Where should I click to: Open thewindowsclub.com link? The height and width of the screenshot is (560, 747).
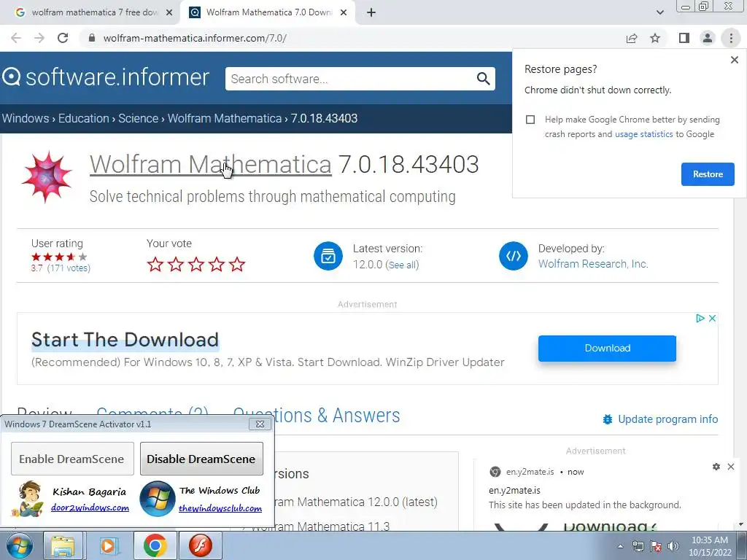[220, 508]
